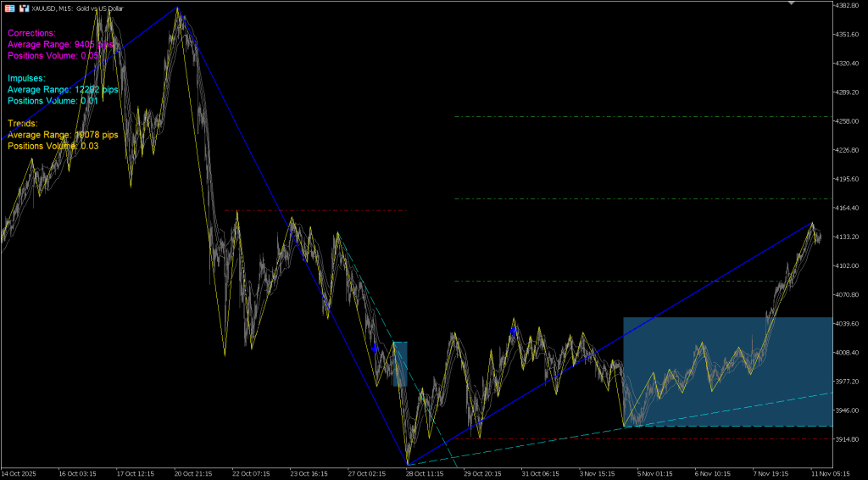Click the yellow Trends label
The height and width of the screenshot is (480, 868).
(23, 123)
